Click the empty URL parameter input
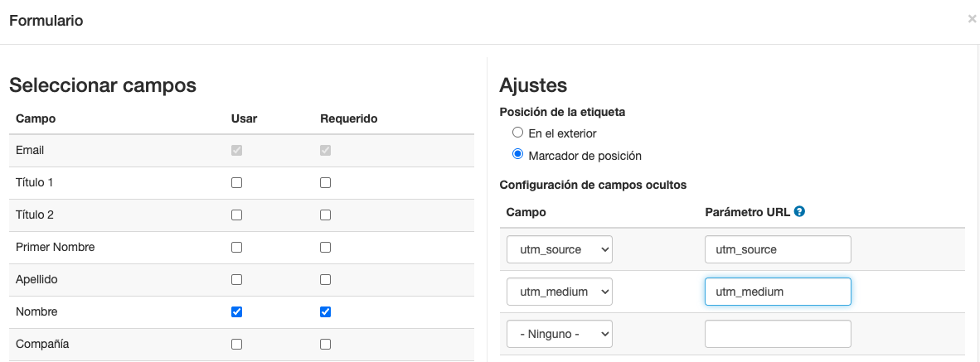 pyautogui.click(x=778, y=334)
